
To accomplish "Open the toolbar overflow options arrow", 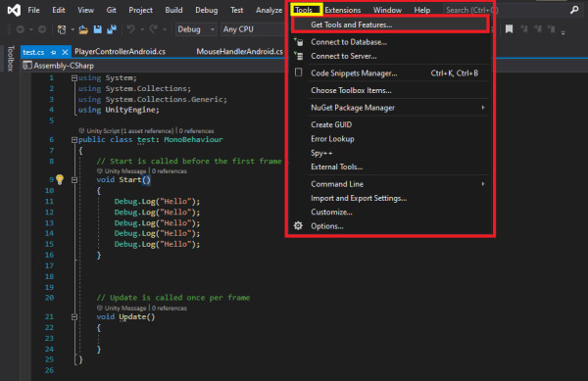I will click(563, 33).
